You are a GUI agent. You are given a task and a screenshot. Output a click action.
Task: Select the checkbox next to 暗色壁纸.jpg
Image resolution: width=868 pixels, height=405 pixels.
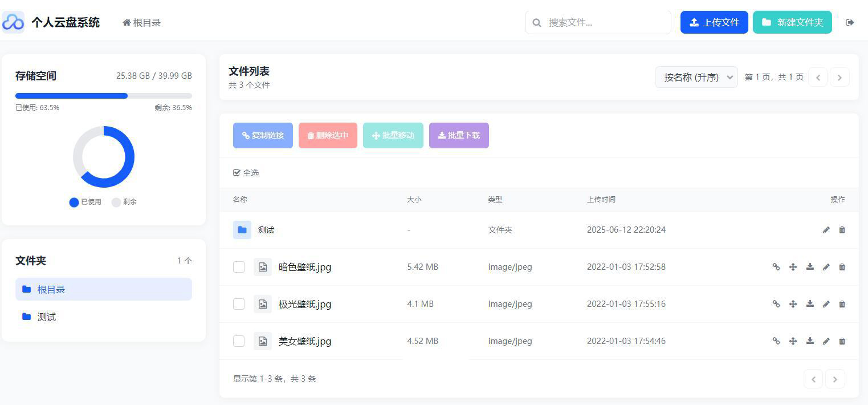[x=239, y=266]
